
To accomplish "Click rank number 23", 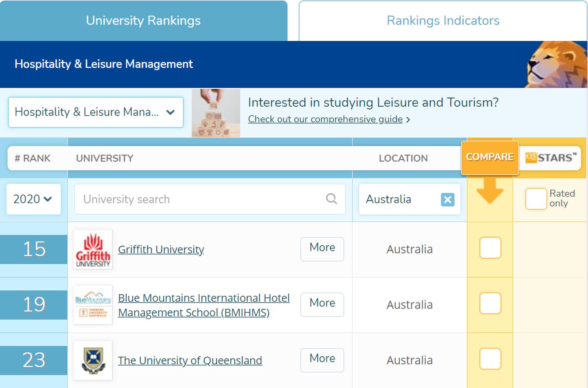I will coord(34,361).
